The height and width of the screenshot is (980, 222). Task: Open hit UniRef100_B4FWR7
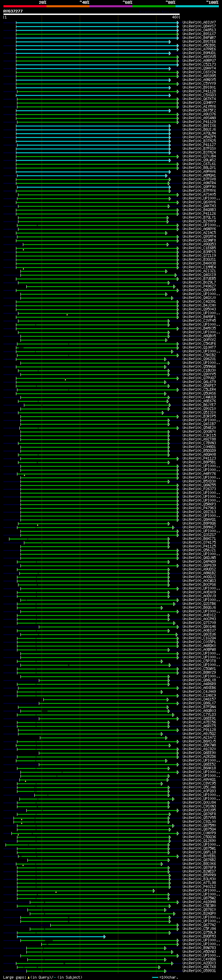pyautogui.click(x=199, y=38)
